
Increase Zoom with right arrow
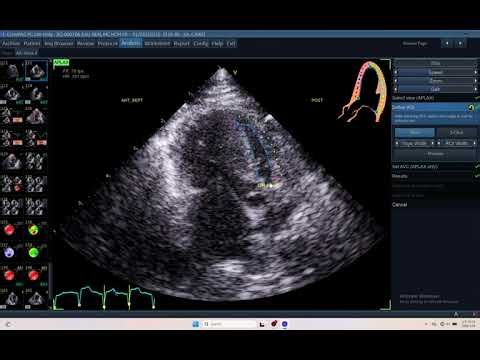pyautogui.click(x=476, y=81)
